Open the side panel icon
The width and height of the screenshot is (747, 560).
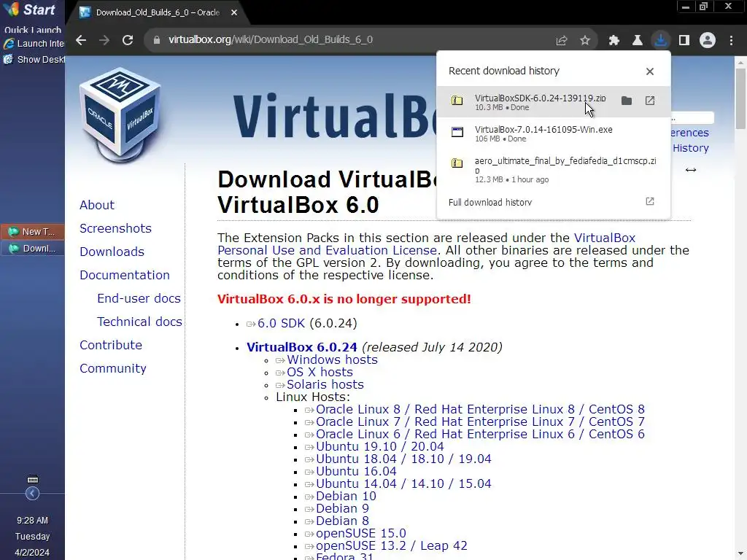pos(684,41)
